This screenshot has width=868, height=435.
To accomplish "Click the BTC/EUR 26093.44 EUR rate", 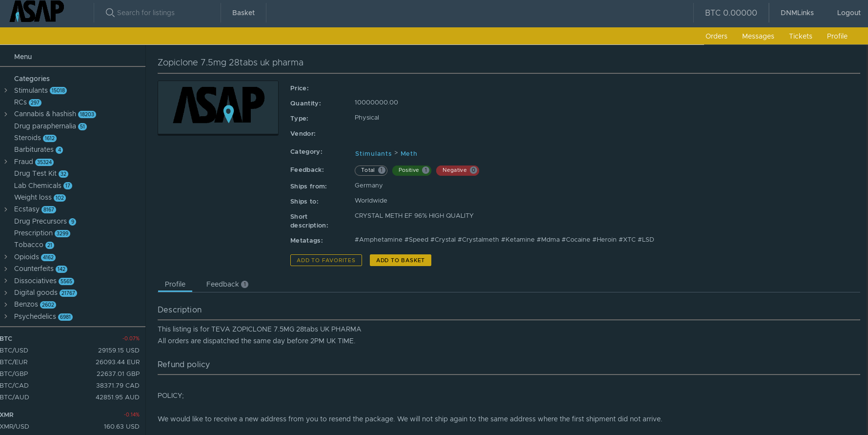I will pyautogui.click(x=70, y=362).
